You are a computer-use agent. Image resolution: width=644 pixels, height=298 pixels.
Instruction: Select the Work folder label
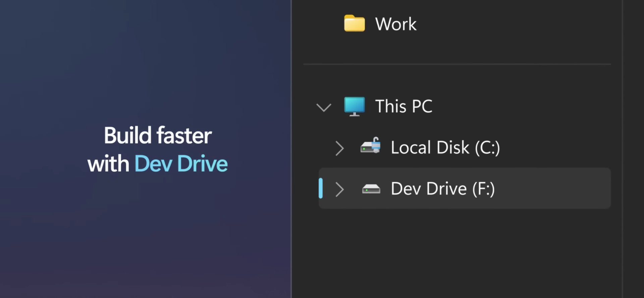(x=396, y=24)
